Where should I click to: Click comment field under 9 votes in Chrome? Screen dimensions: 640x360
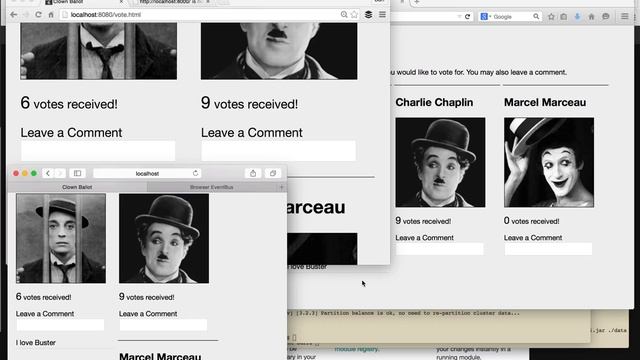[278, 151]
